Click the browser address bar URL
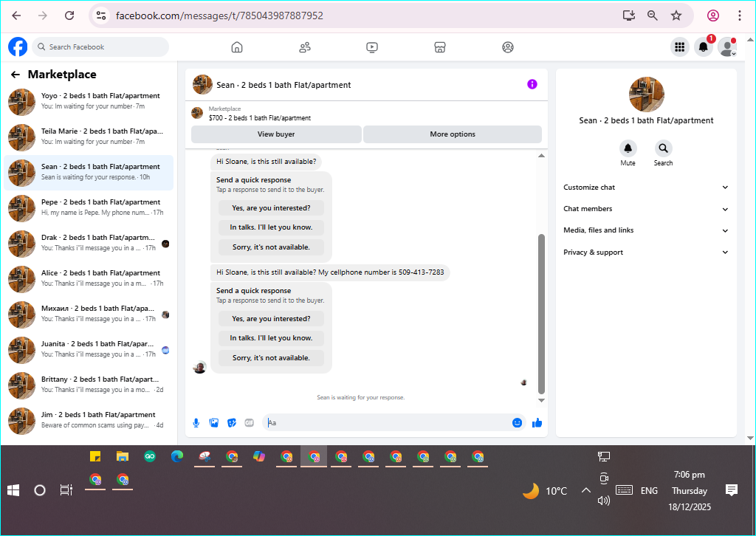 [219, 16]
